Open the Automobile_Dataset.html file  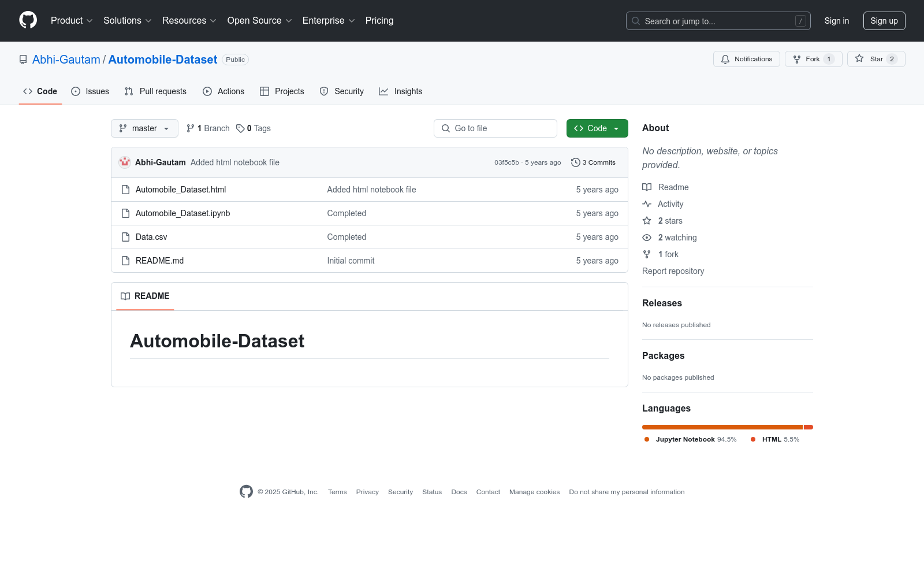coord(181,190)
